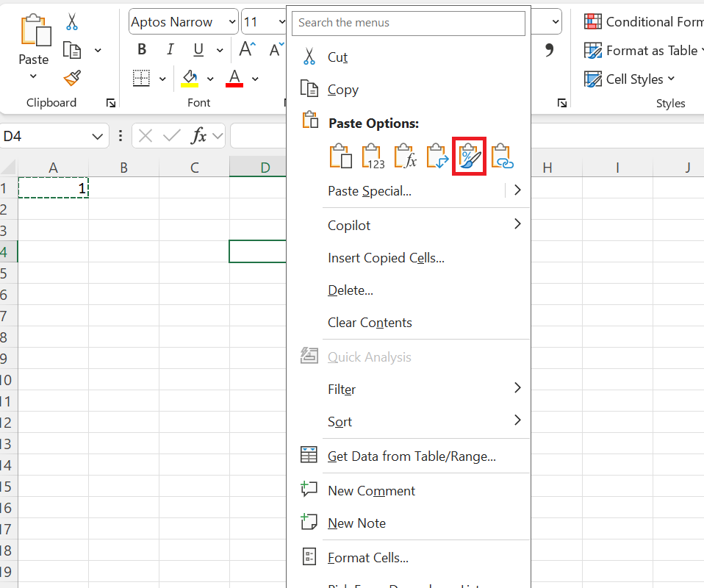Decrease font size with smaller A

276,49
